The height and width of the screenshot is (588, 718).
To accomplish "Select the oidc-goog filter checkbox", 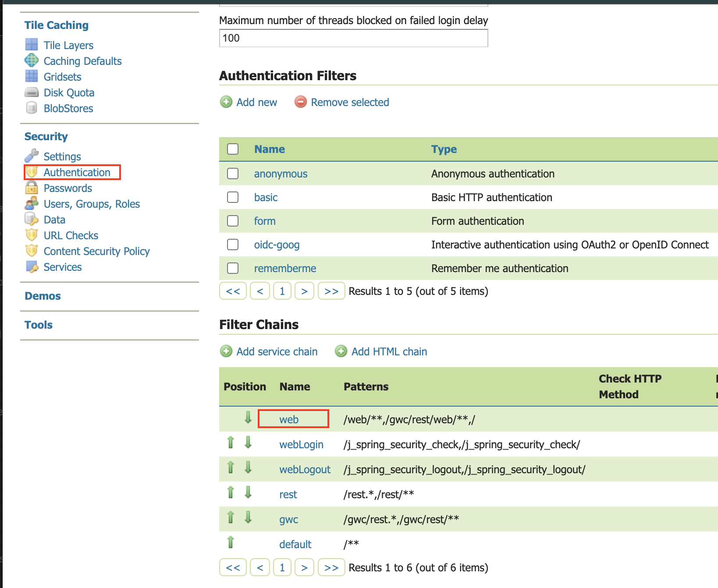I will 233,244.
